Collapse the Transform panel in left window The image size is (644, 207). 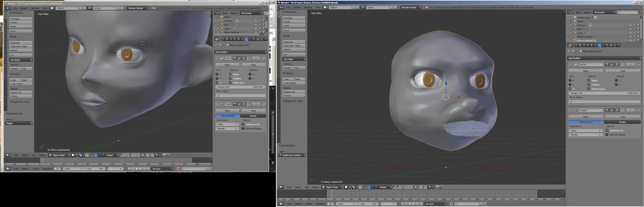(x=11, y=13)
